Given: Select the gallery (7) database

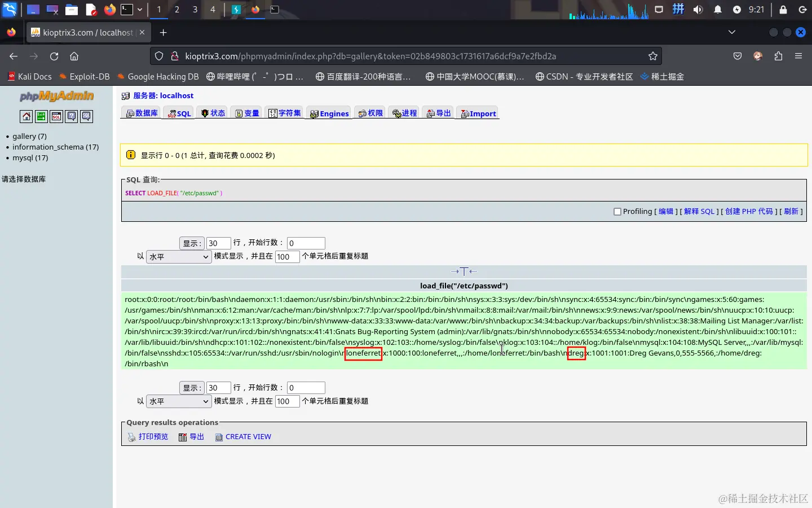Looking at the screenshot, I should coord(29,136).
